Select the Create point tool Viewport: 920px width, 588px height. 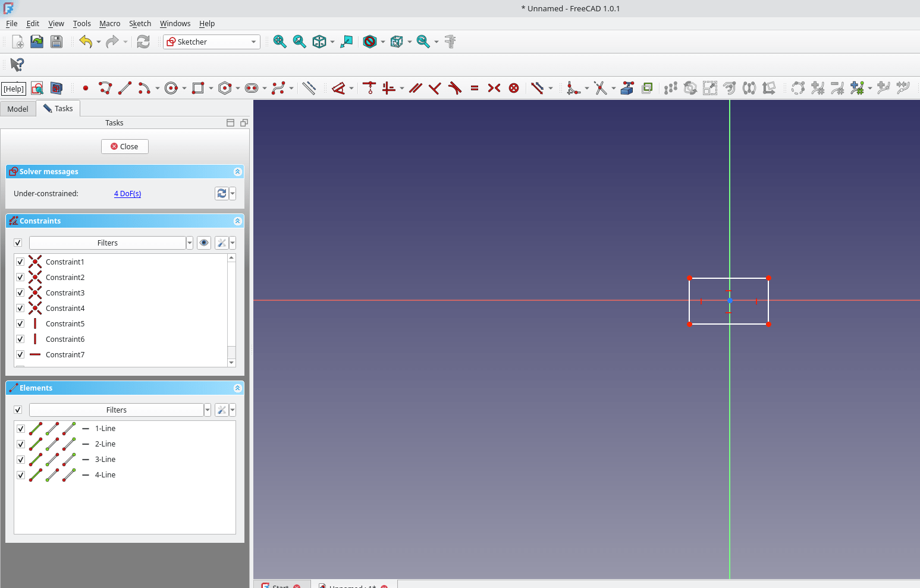[x=86, y=89]
